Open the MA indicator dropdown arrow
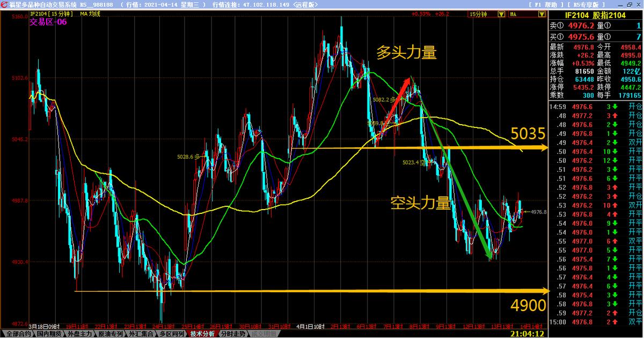The width and height of the screenshot is (644, 338). [543, 14]
